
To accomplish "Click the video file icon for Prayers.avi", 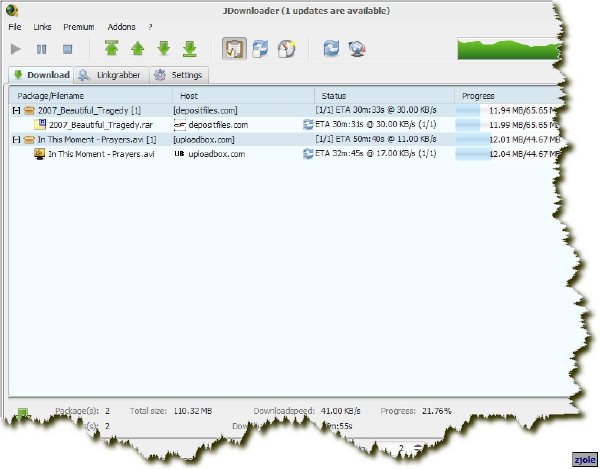I will pos(39,154).
